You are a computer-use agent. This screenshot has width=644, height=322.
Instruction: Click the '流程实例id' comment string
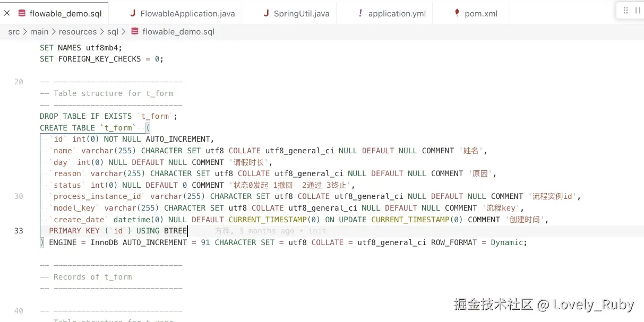pyautogui.click(x=552, y=196)
